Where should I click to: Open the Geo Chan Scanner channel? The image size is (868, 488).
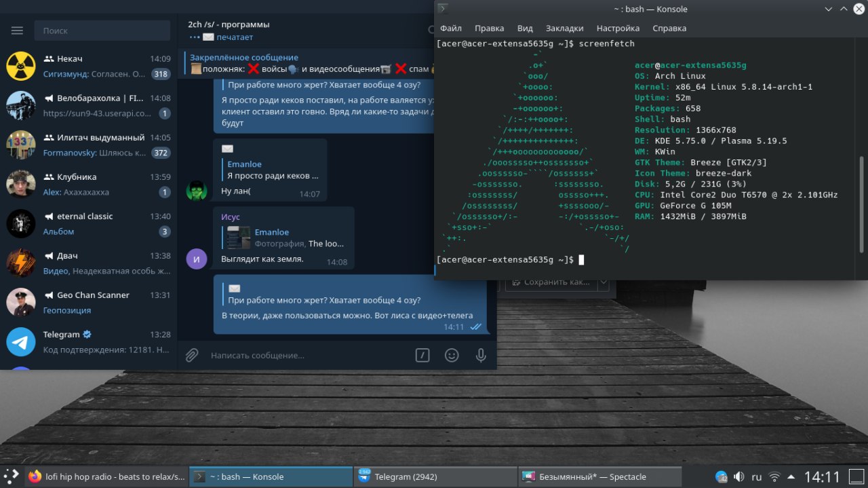(x=88, y=303)
